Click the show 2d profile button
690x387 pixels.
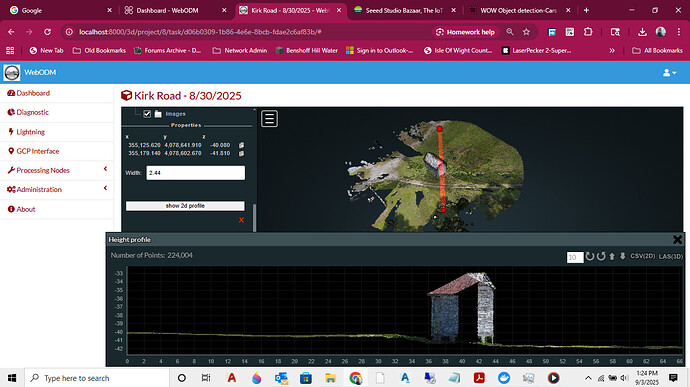[x=185, y=206]
